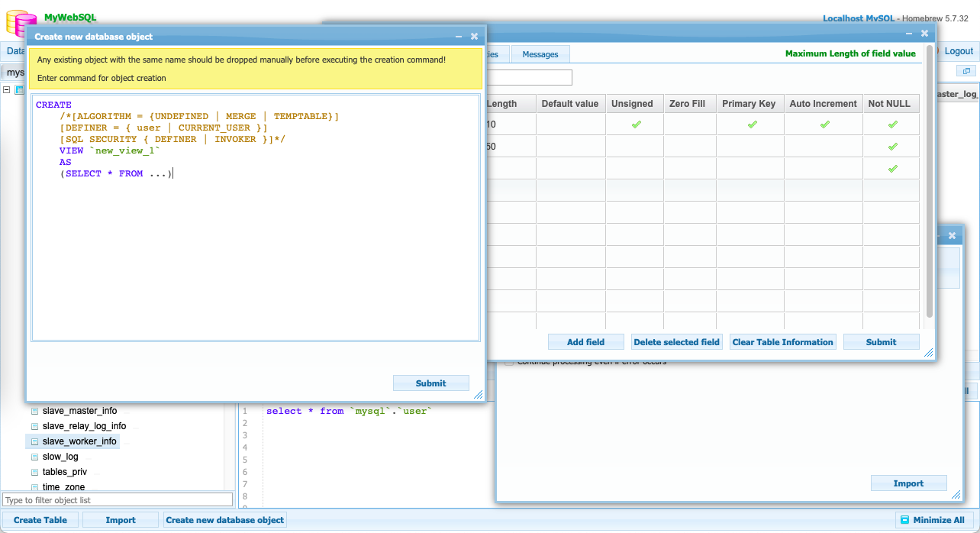
Task: Toggle Not NULL checkmark in second row
Action: (892, 147)
